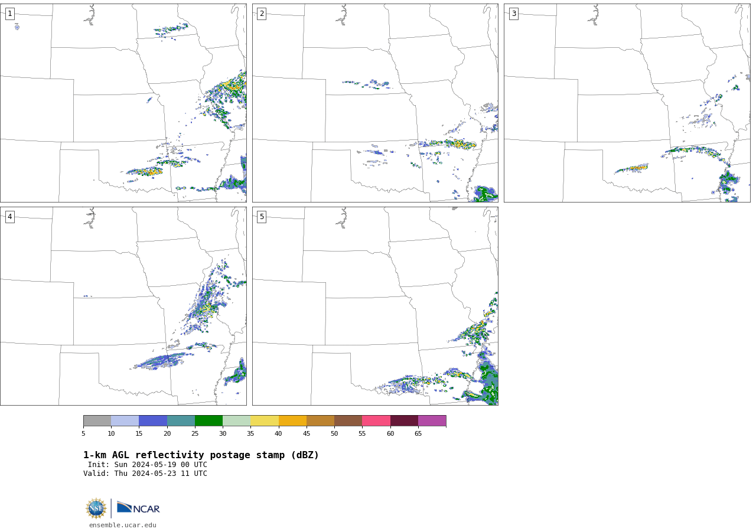Click the yellow 35-40 dBZ swatch
The height and width of the screenshot is (532, 756).
point(265,420)
